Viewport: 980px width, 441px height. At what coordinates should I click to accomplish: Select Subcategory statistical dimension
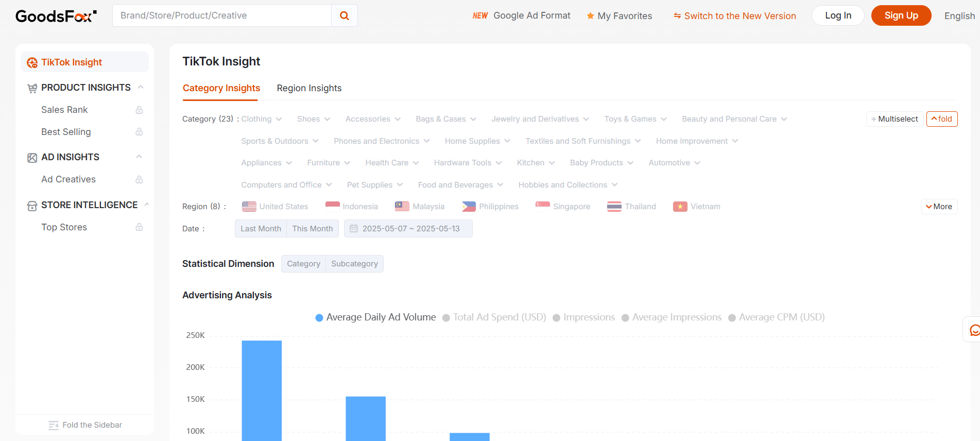tap(354, 264)
